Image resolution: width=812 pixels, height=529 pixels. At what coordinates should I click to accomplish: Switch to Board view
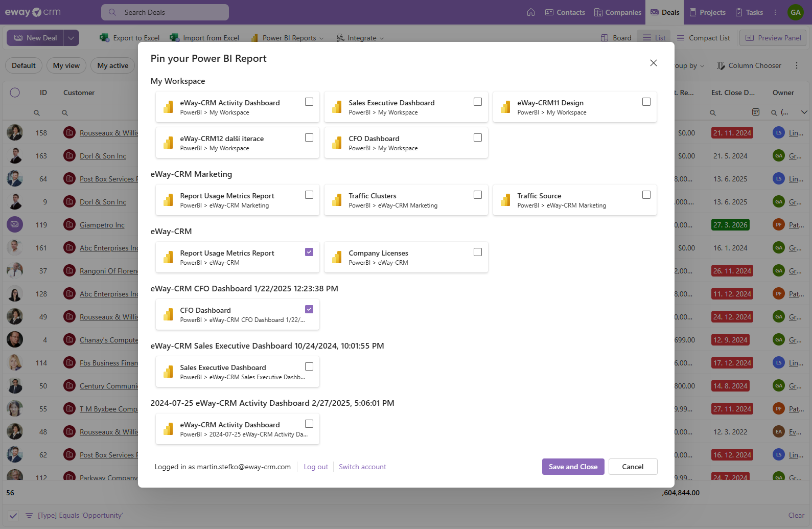tap(616, 38)
